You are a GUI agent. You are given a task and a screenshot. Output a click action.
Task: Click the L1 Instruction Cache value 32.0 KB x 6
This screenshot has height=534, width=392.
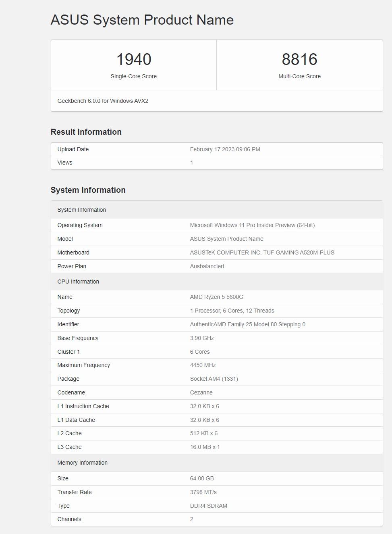[x=204, y=406]
